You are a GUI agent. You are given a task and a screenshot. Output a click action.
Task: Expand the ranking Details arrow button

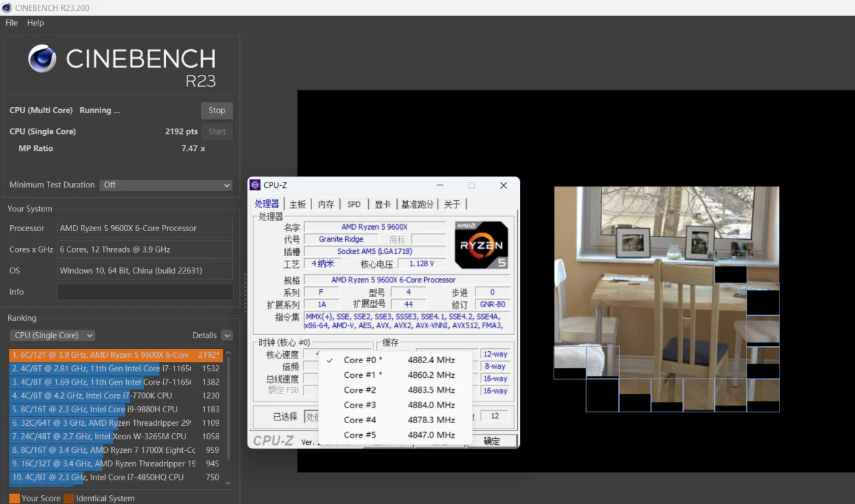click(x=227, y=336)
